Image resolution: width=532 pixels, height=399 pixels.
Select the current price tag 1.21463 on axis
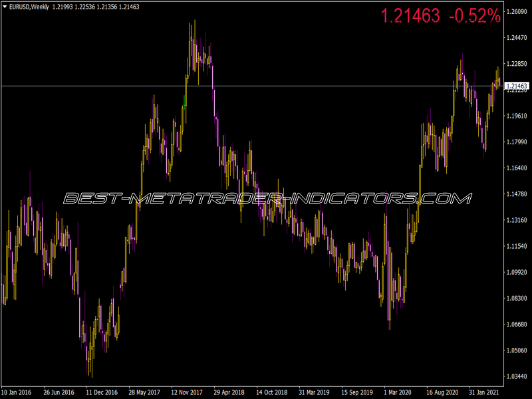[x=517, y=86]
